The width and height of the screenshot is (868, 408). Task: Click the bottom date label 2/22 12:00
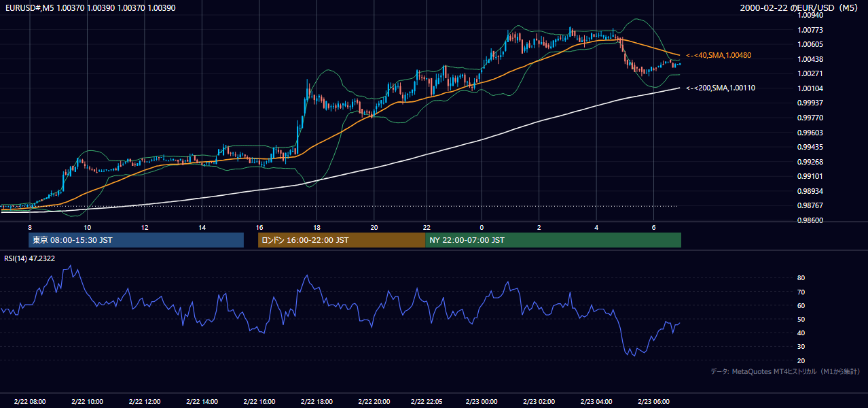pos(144,402)
